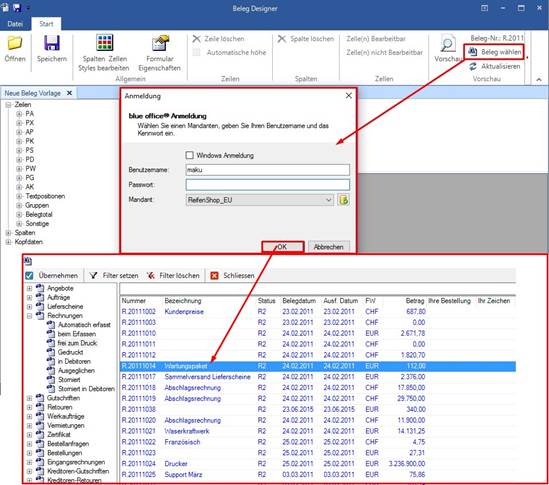The height and width of the screenshot is (485, 549).
Task: Select invoice R.20111002 Kundenpreise
Action: (318, 311)
